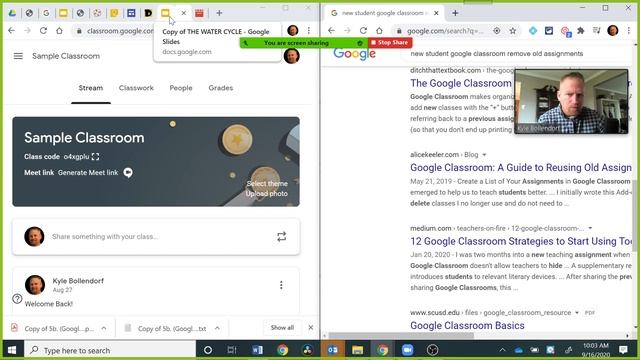640x360 pixels.
Task: Close the active Google Slides tab
Action: 184,13
